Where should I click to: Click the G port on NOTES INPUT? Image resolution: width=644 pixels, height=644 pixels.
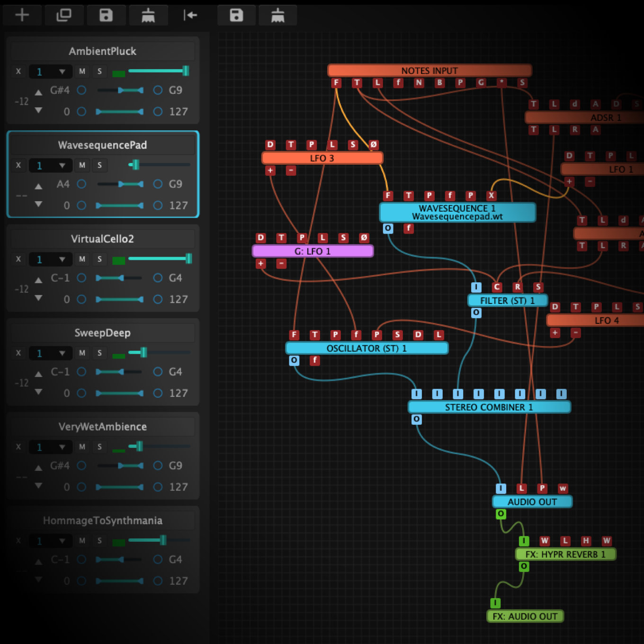click(x=481, y=83)
